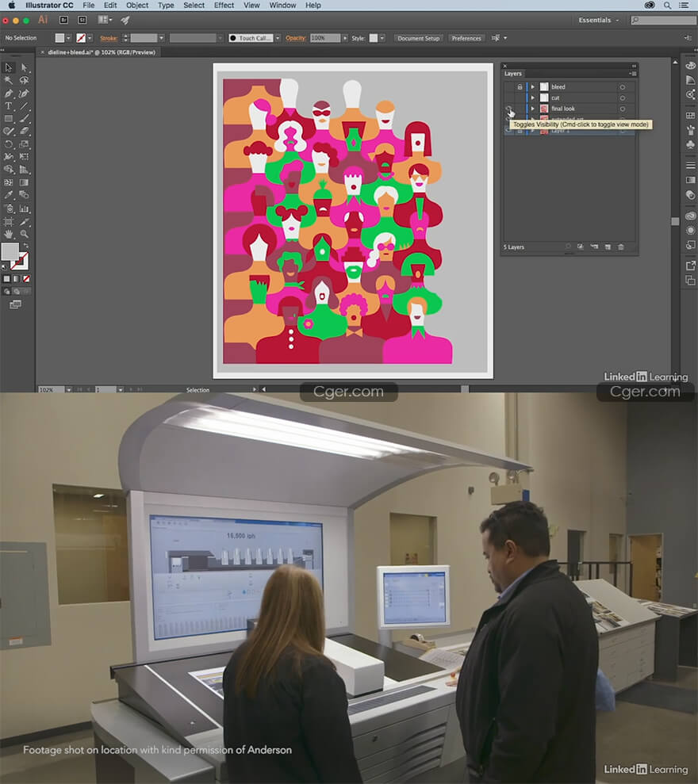Open the Type menu
Image resolution: width=698 pixels, height=784 pixels.
[x=166, y=5]
